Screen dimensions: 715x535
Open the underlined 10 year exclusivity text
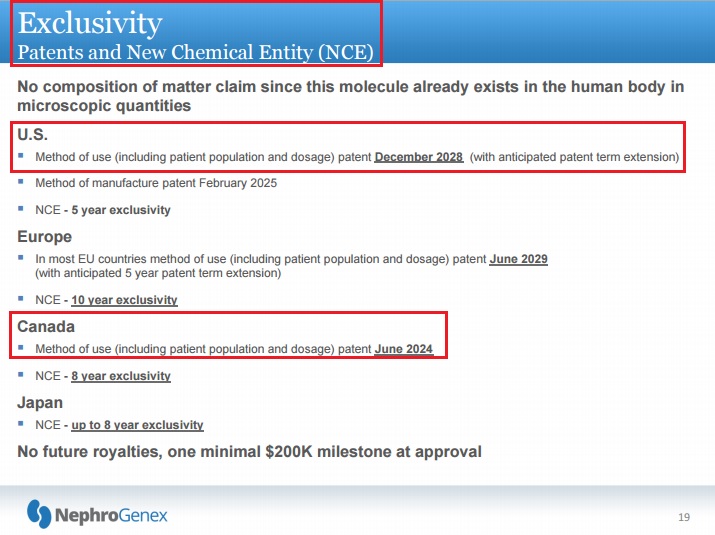124,300
